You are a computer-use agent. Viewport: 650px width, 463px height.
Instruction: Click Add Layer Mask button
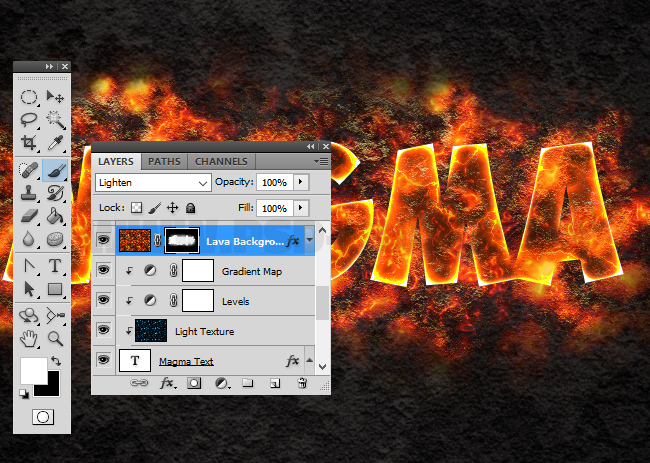194,383
